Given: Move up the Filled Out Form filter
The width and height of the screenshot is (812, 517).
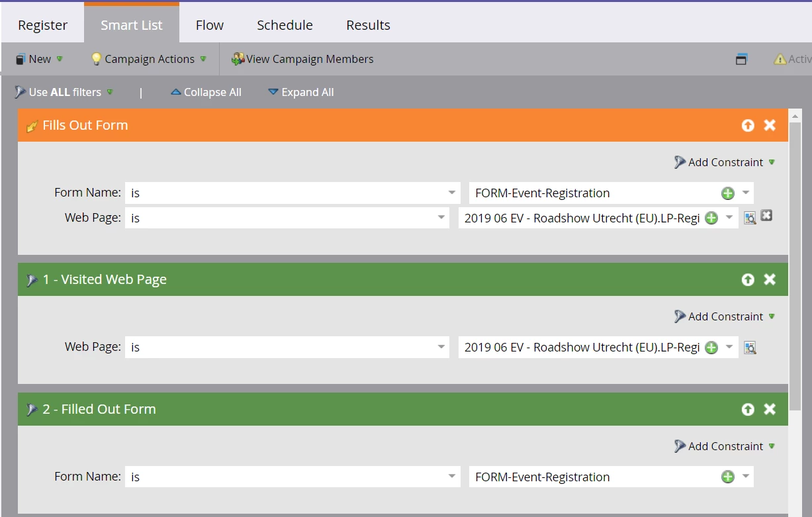Looking at the screenshot, I should (748, 409).
